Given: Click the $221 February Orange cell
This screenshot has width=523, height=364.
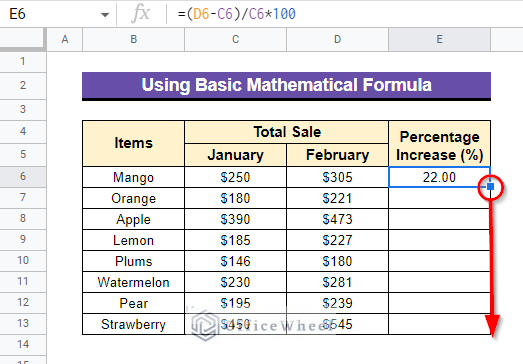Looking at the screenshot, I should [x=337, y=198].
